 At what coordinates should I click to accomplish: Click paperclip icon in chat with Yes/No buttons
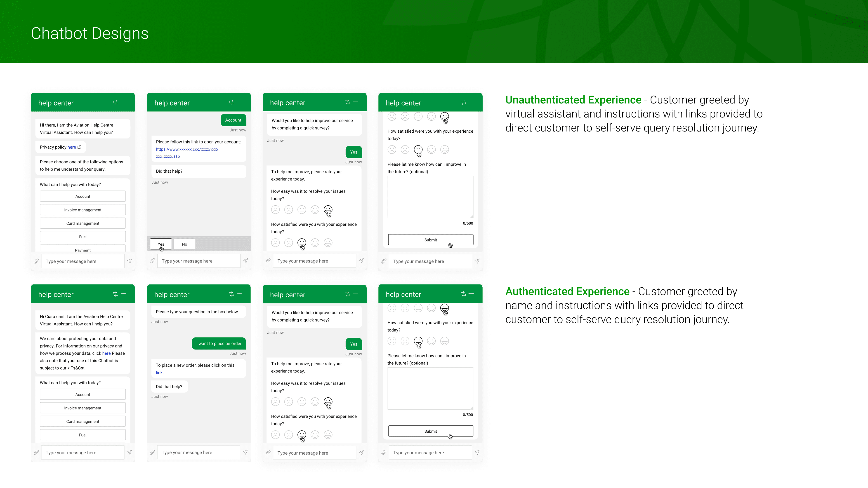click(x=152, y=261)
